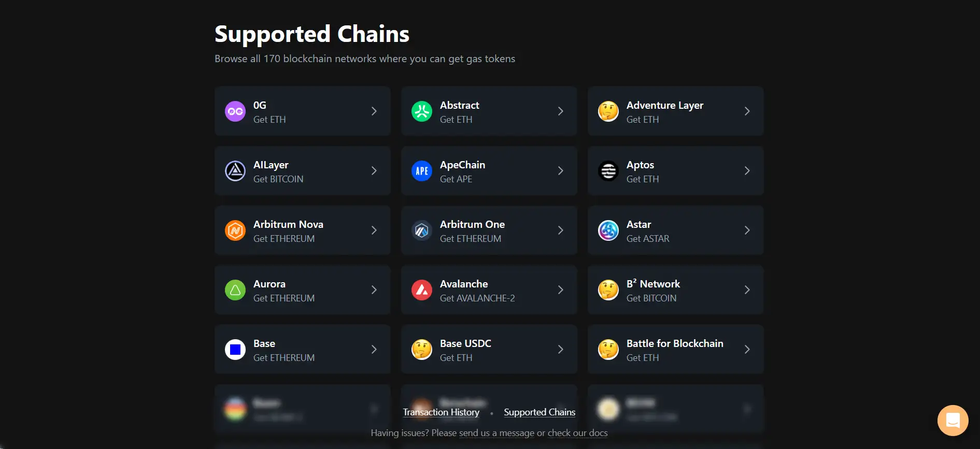The height and width of the screenshot is (449, 980).
Task: Expand the Arbitrum One chevron arrow
Action: click(x=560, y=230)
